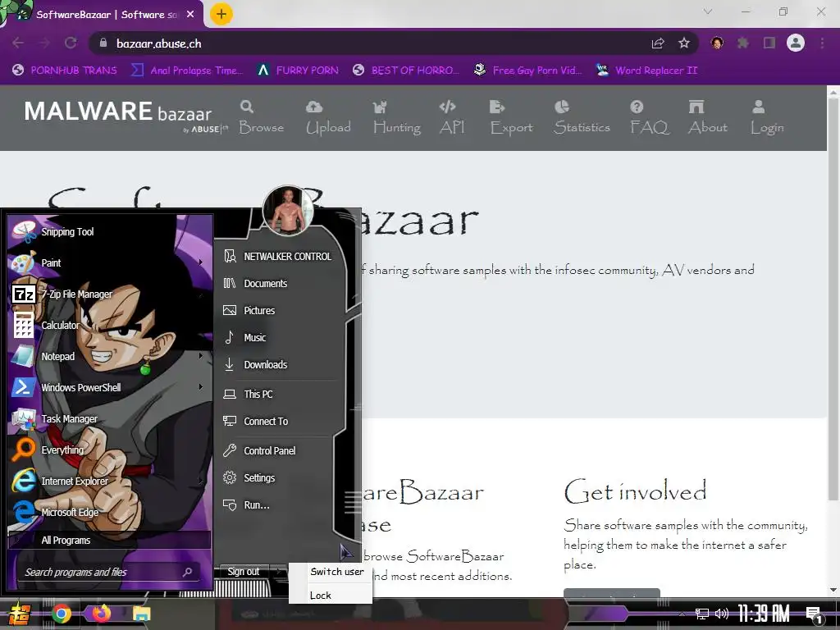Open notification center icon

[x=814, y=614]
